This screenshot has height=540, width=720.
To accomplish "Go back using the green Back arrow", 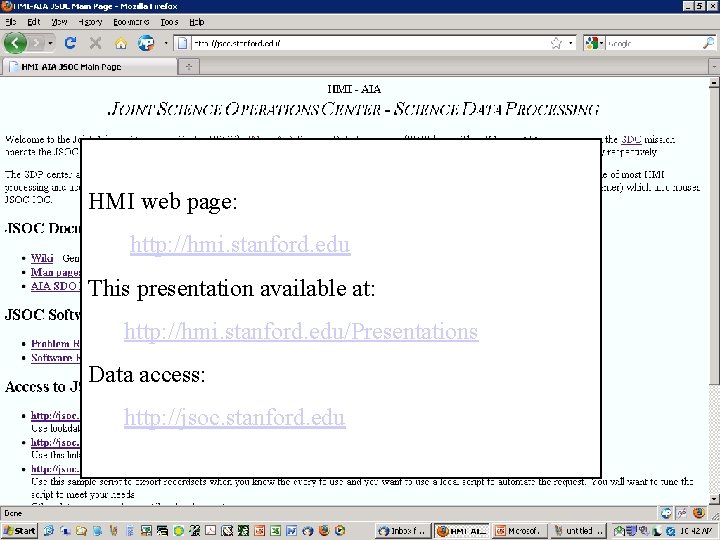I will point(15,43).
